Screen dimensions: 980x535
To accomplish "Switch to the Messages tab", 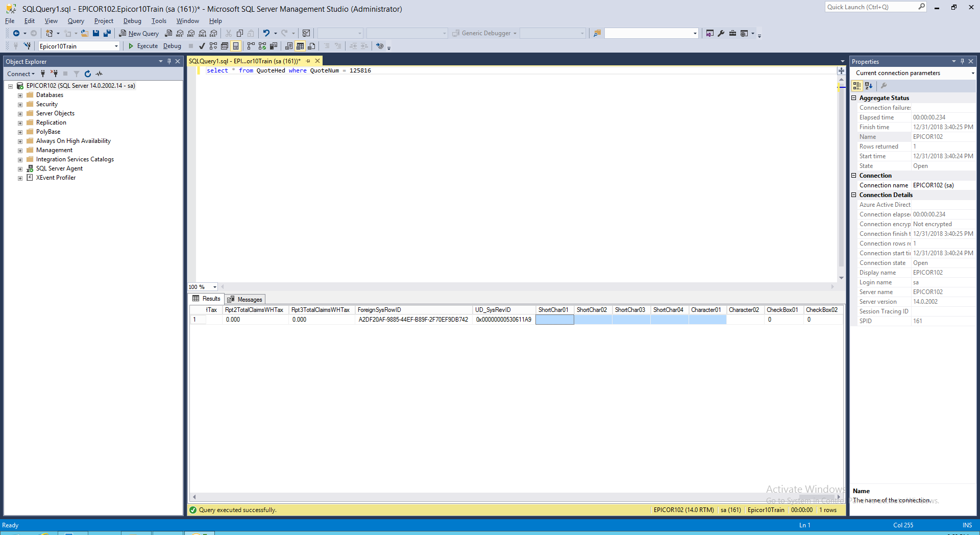I will 245,300.
